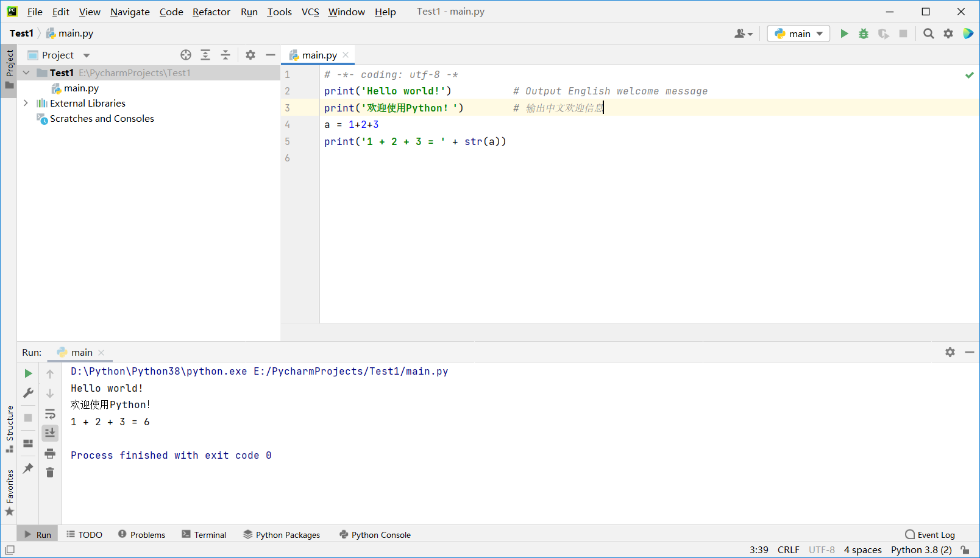Click the stop icon in top toolbar
Screen dimensions: 980x558
click(x=903, y=34)
